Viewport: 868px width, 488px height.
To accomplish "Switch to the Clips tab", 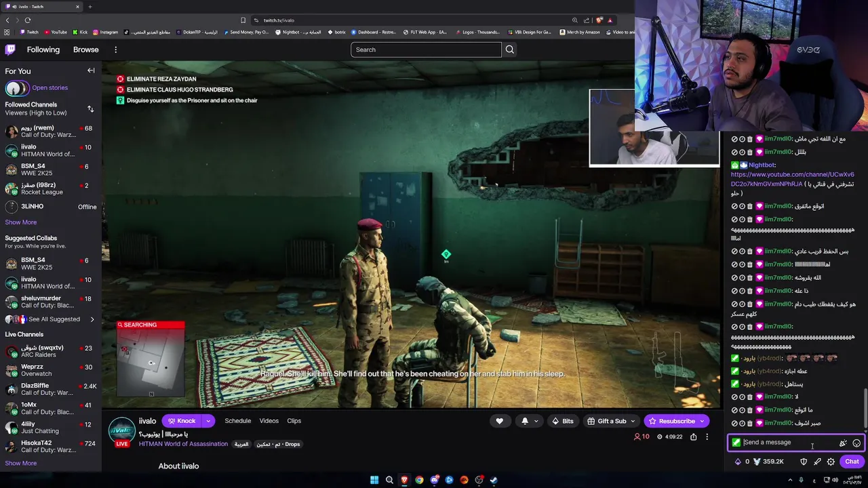I will (294, 421).
